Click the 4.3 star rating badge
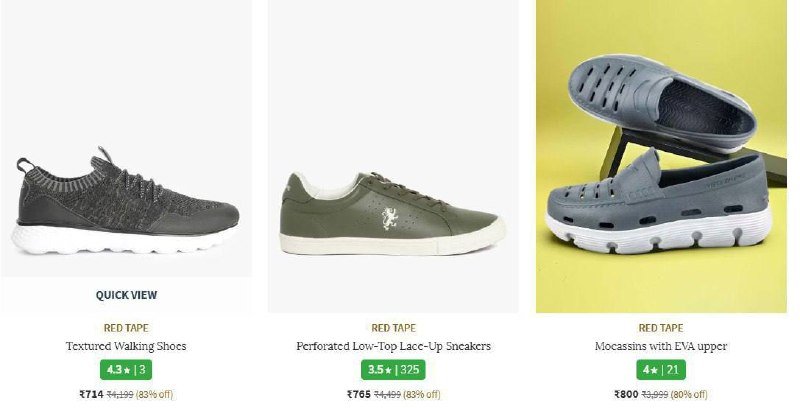This screenshot has width=800, height=411. coord(126,370)
